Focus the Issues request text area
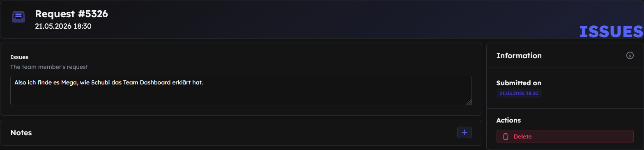644x150 pixels. click(241, 91)
